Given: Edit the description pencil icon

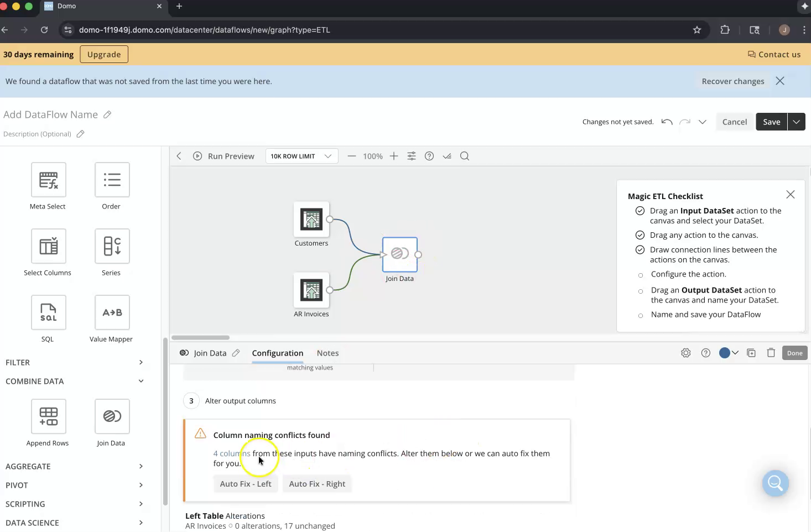Looking at the screenshot, I should (x=80, y=134).
